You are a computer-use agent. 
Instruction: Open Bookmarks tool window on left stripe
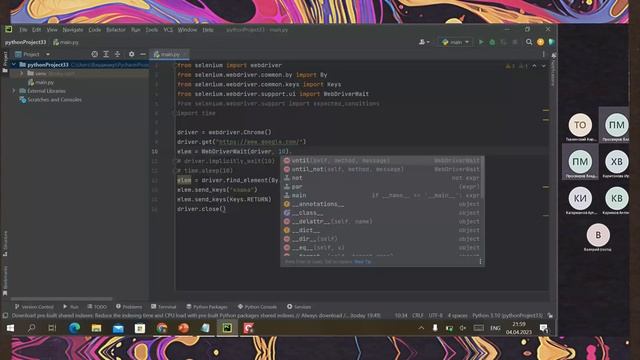(5, 280)
